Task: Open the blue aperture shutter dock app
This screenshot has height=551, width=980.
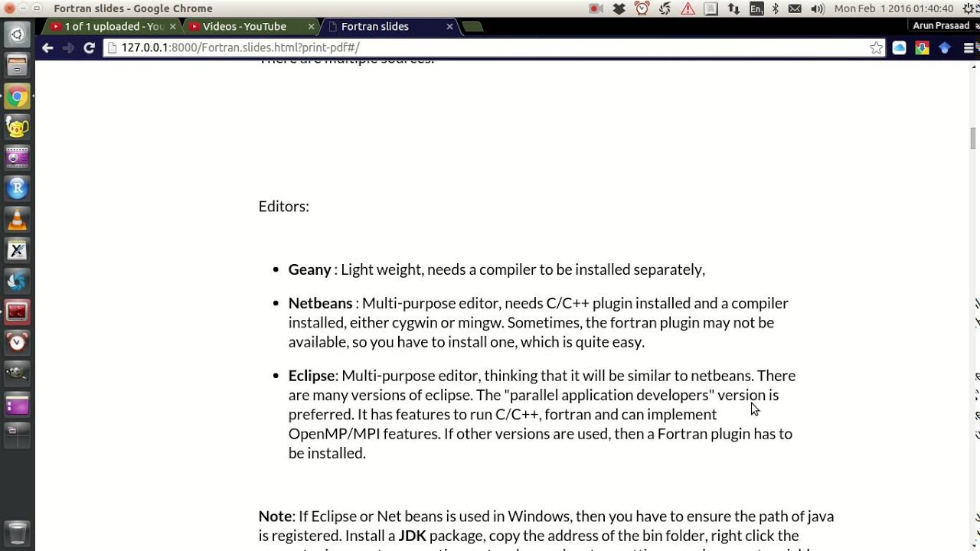Action: 17,281
